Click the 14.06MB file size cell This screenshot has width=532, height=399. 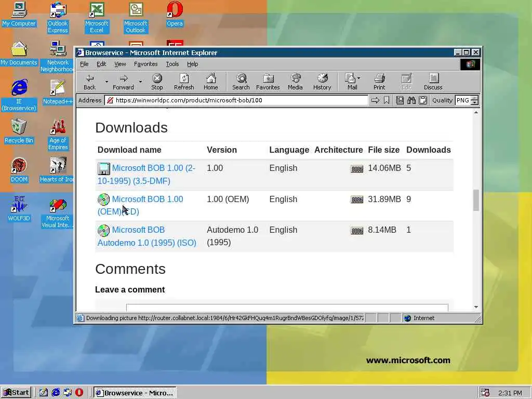pyautogui.click(x=384, y=168)
